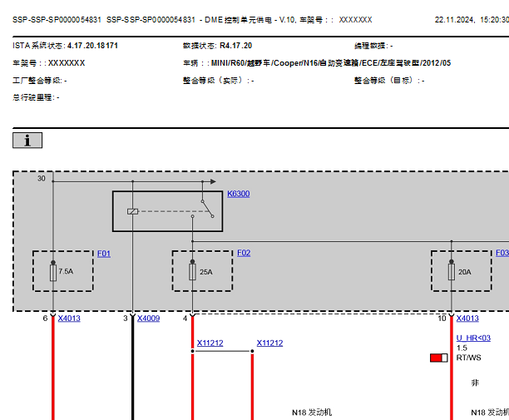Image resolution: width=509 pixels, height=420 pixels.
Task: Open the F03 fuse link
Action: (x=502, y=253)
